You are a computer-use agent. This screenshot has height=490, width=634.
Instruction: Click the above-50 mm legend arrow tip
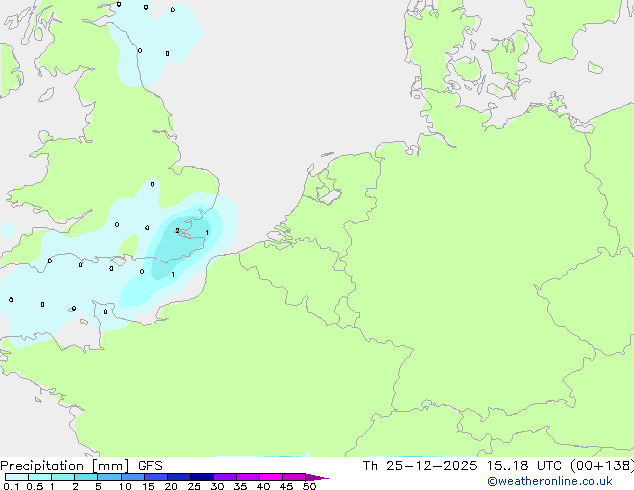[317, 478]
